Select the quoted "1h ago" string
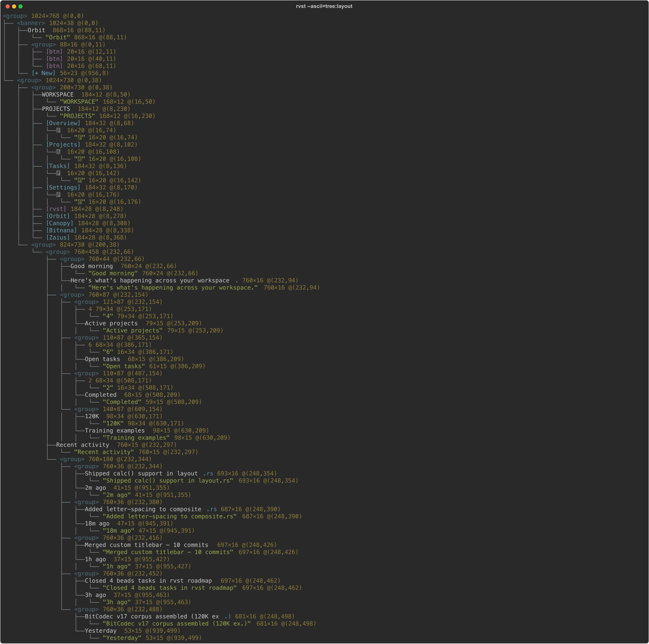The width and height of the screenshot is (649, 644). 117,567
